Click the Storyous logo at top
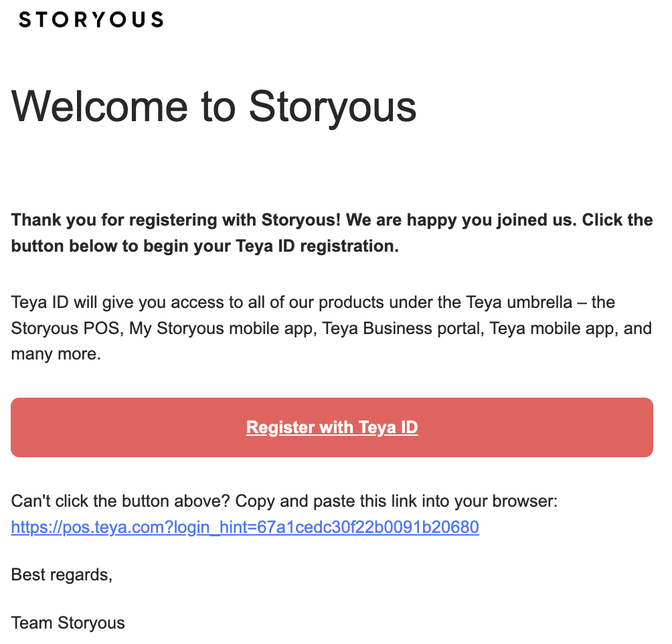The height and width of the screenshot is (644, 672). point(91,19)
